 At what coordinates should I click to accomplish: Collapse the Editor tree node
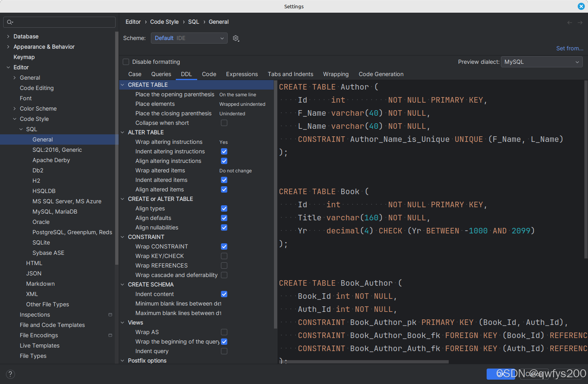pos(8,67)
